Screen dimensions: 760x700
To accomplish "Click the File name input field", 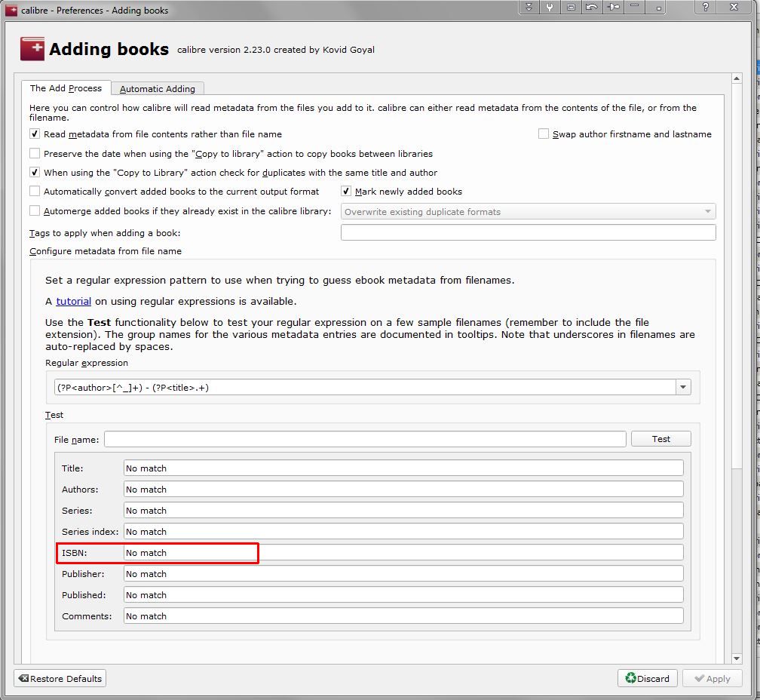I will [365, 439].
